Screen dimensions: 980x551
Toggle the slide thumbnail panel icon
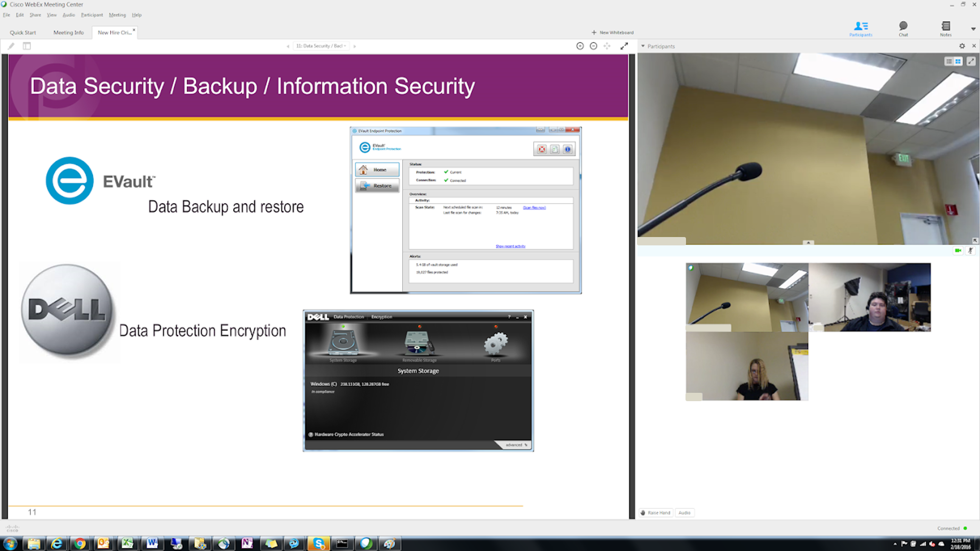click(x=27, y=46)
